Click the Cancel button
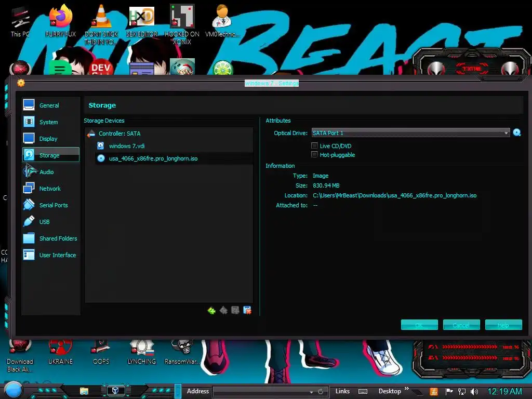532x399 pixels. click(461, 325)
